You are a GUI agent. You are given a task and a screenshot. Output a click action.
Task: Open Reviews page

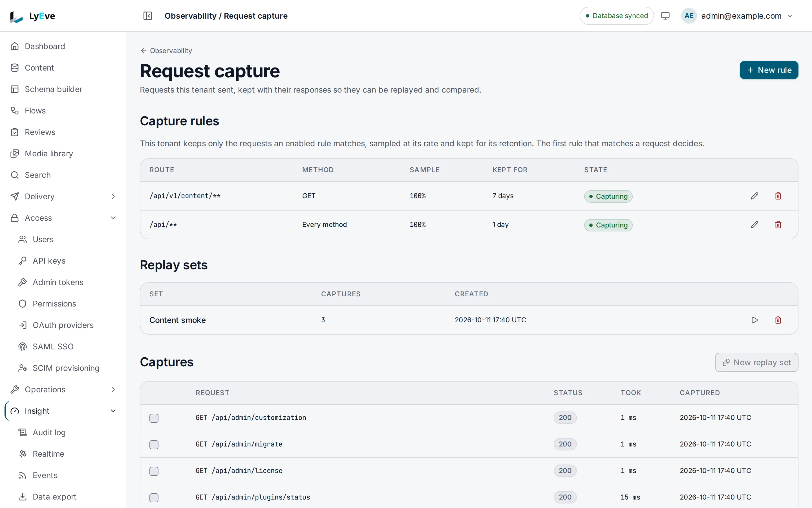click(63, 132)
